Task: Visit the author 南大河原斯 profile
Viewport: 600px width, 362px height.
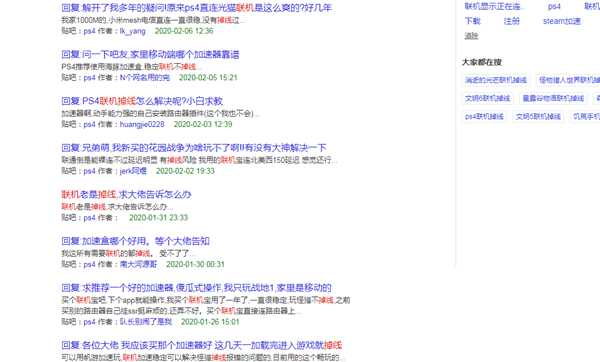Action: click(138, 264)
